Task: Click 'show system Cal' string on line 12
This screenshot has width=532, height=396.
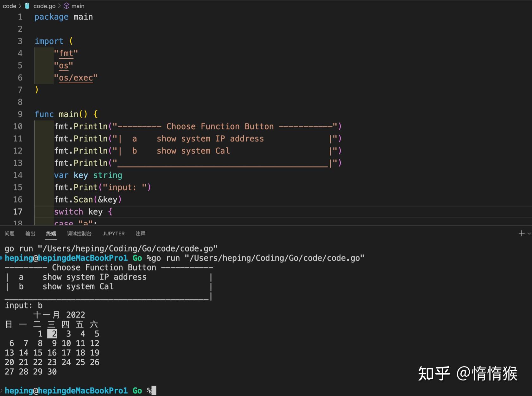Action: coord(193,151)
